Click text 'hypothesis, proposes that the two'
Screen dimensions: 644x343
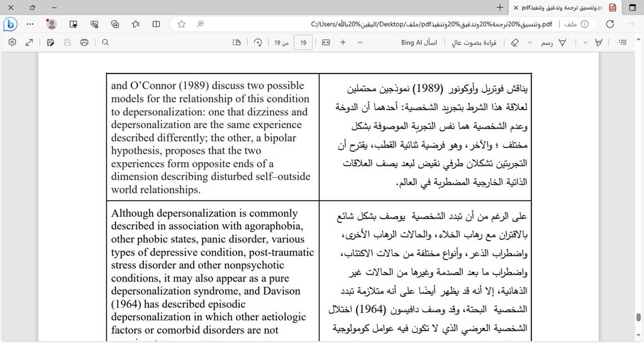click(186, 151)
